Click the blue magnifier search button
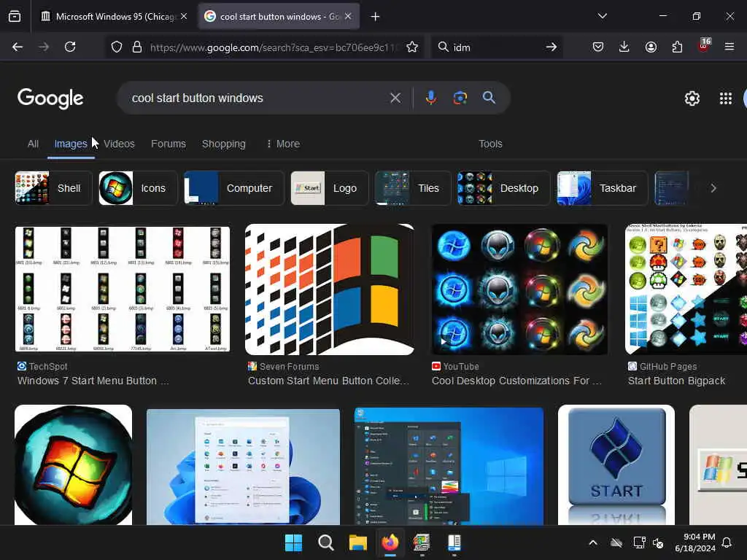747x560 pixels. (489, 98)
